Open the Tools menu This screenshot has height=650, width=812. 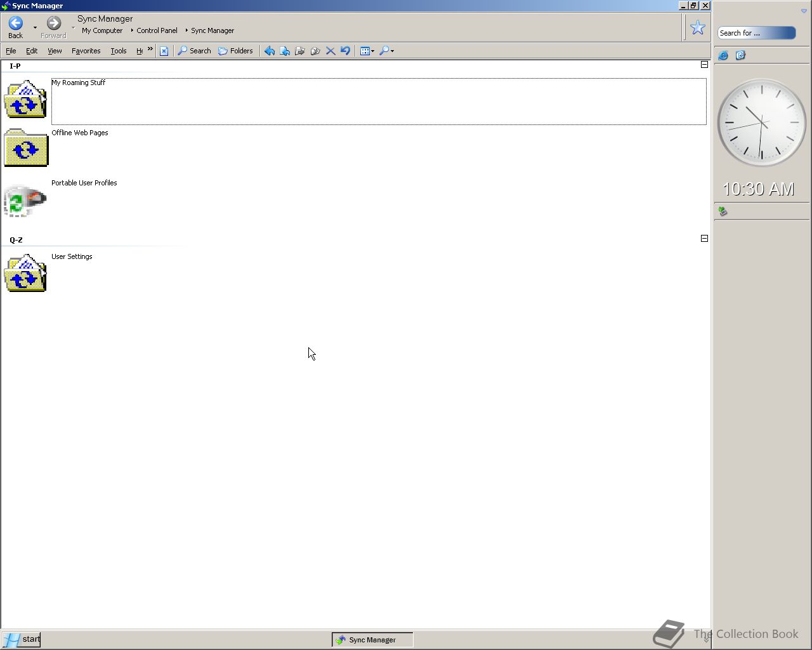pos(119,51)
